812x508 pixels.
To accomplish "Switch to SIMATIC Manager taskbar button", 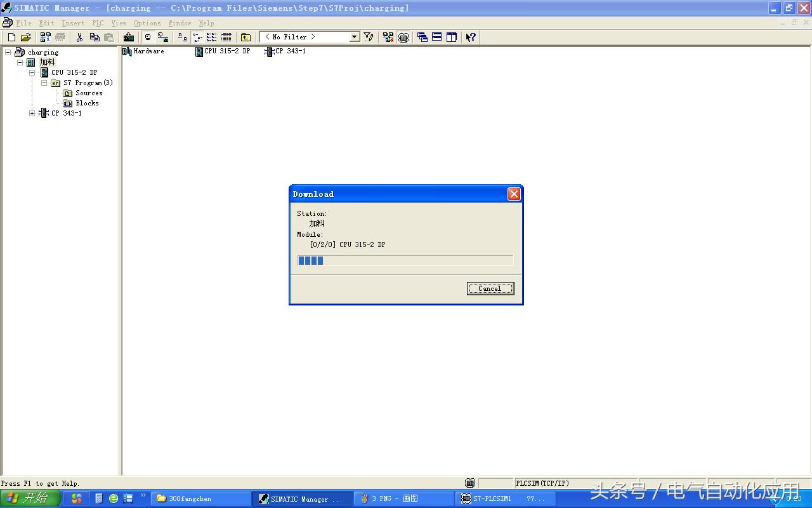I will pyautogui.click(x=303, y=498).
